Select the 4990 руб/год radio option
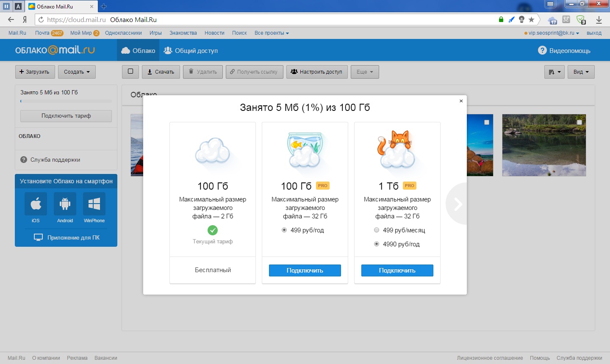This screenshot has height=364, width=610. coord(377,244)
